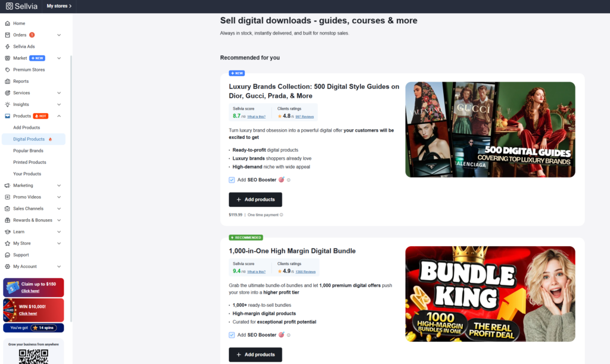Expand the Insights menu chevron
610x364 pixels.
coord(59,105)
